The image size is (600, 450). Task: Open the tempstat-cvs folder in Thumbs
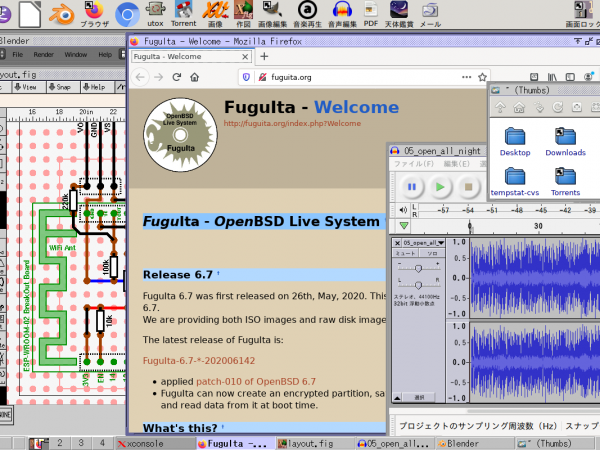coord(515,182)
